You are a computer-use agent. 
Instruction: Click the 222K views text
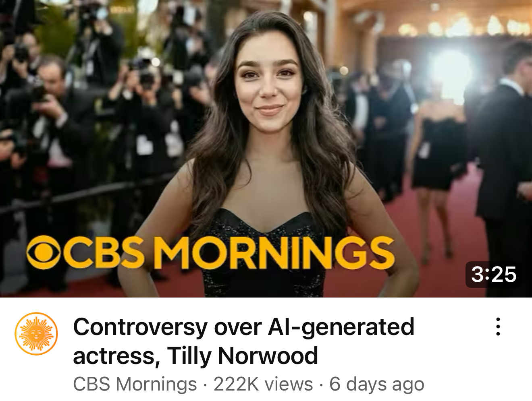click(263, 384)
